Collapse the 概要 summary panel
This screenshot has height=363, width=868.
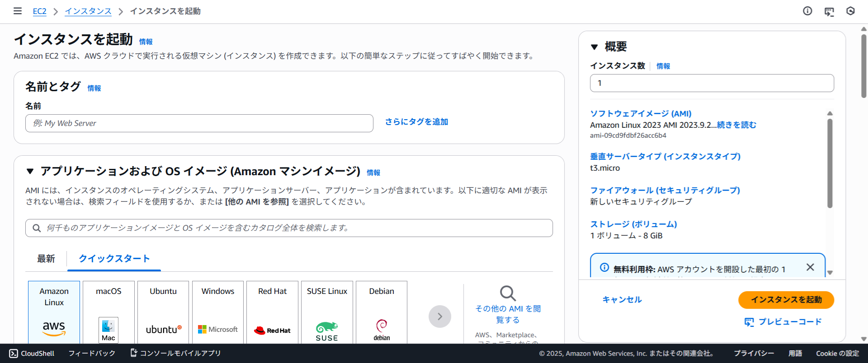tap(594, 47)
